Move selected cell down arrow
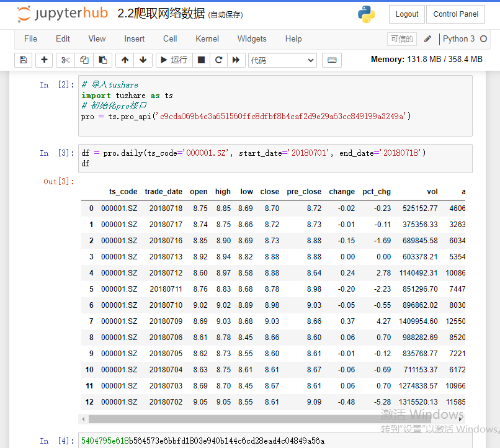Screen dimensions: 500x448 143,60
